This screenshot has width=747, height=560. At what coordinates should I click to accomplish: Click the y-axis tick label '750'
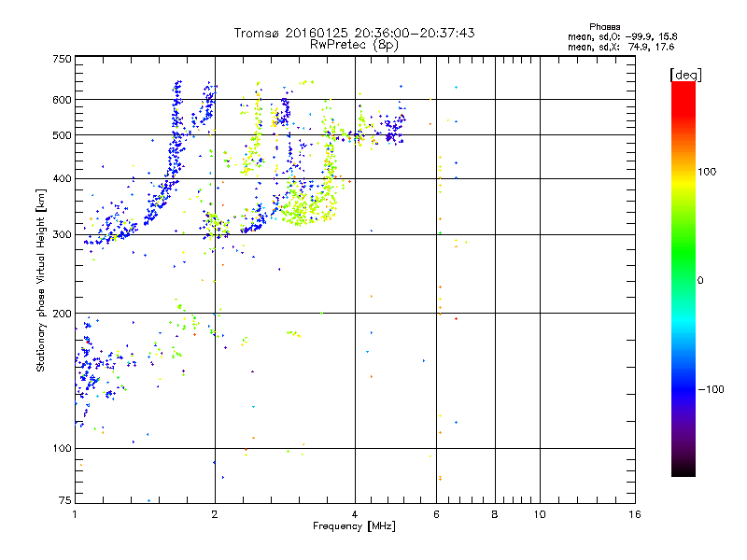pyautogui.click(x=62, y=59)
